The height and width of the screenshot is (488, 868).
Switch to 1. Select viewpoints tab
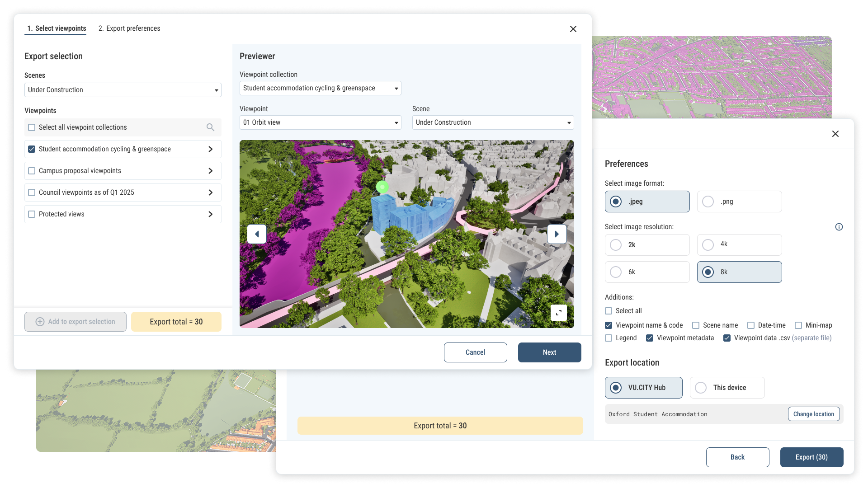coord(57,28)
